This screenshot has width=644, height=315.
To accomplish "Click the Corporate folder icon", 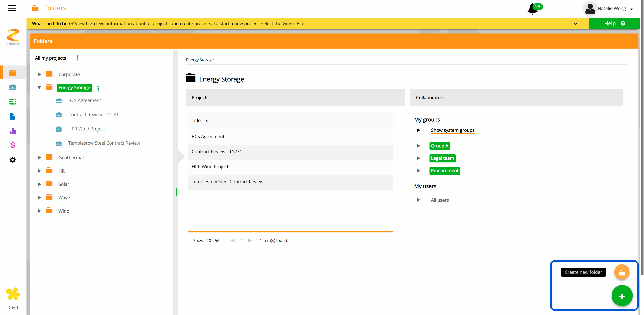I will pos(49,74).
